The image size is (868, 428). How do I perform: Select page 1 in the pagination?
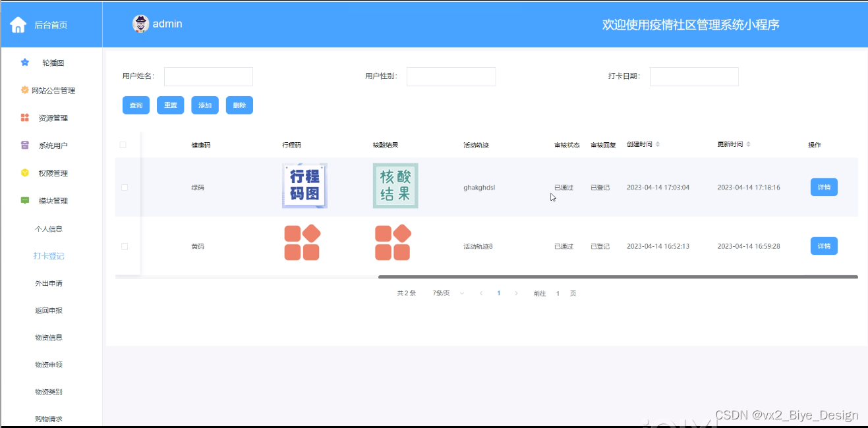point(499,293)
